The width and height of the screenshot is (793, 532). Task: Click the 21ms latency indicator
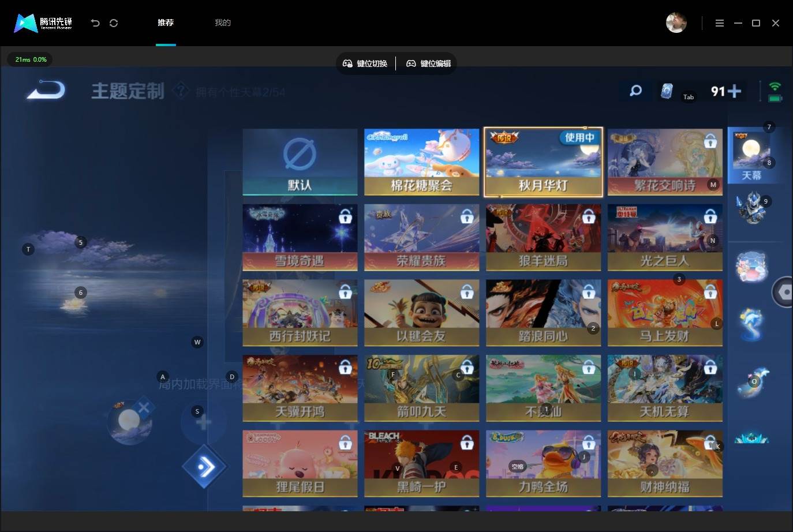click(31, 59)
